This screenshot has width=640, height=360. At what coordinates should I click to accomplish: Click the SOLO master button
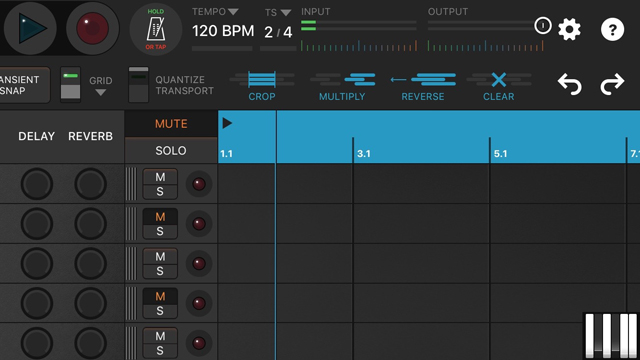click(x=171, y=151)
